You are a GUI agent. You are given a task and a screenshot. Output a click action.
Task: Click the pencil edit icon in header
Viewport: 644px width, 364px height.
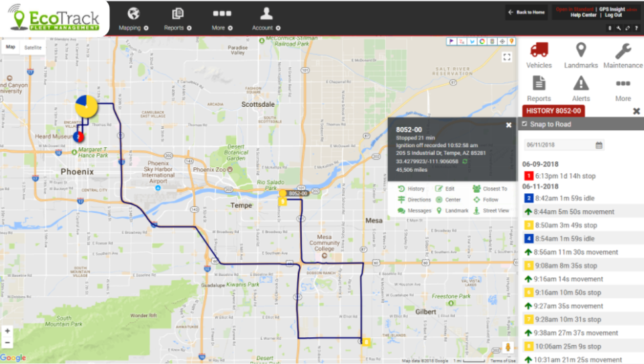(x=628, y=28)
